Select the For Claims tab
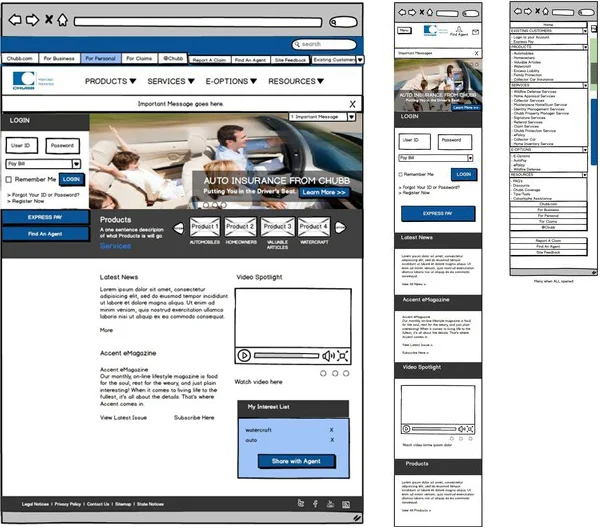 [x=139, y=58]
